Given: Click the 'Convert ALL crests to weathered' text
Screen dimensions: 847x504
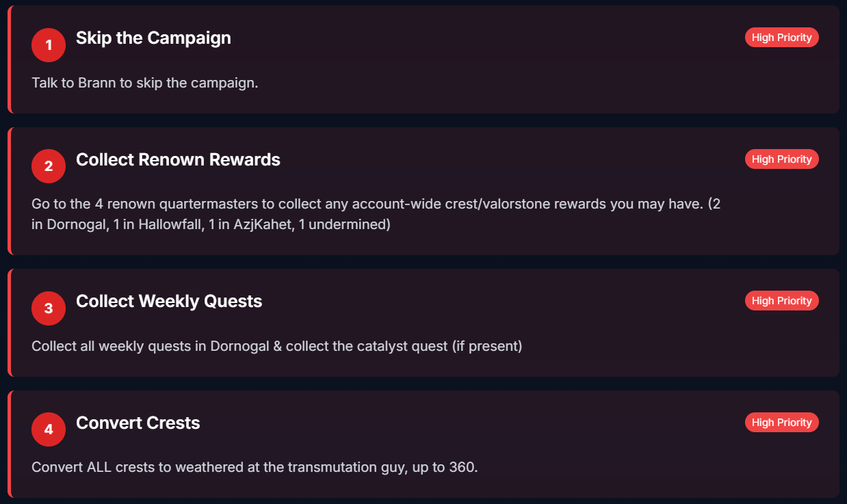Looking at the screenshot, I should 255,468.
